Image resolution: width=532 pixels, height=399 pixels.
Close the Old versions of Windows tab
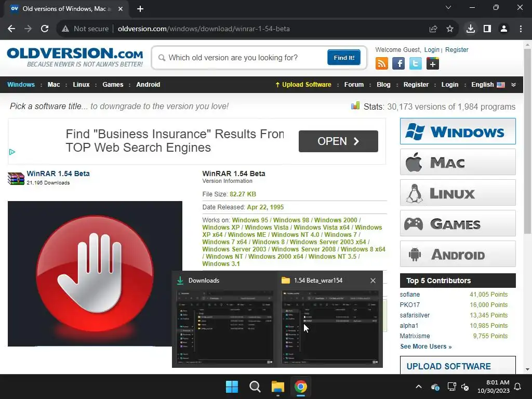(121, 9)
